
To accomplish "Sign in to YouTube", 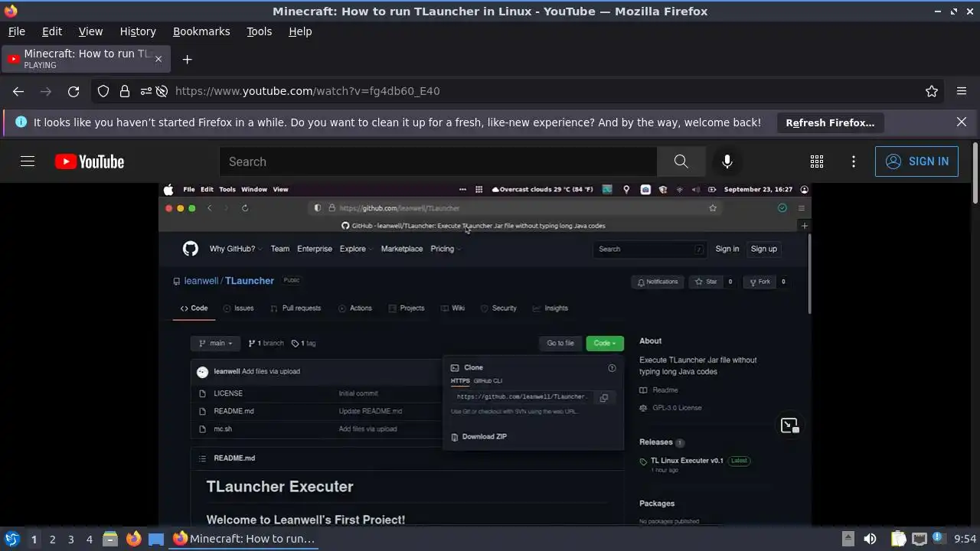I will point(916,161).
